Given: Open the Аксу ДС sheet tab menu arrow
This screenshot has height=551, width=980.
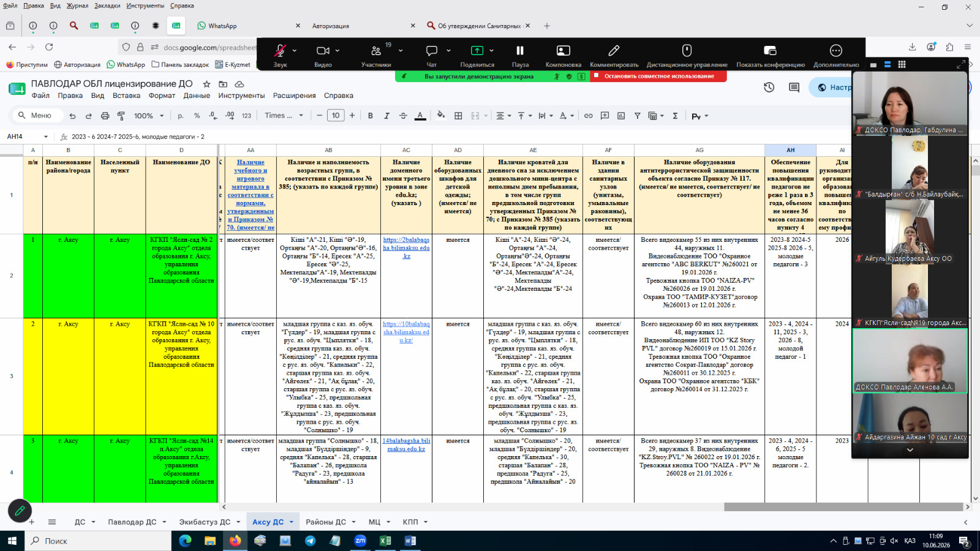Looking at the screenshot, I should pos(292,522).
